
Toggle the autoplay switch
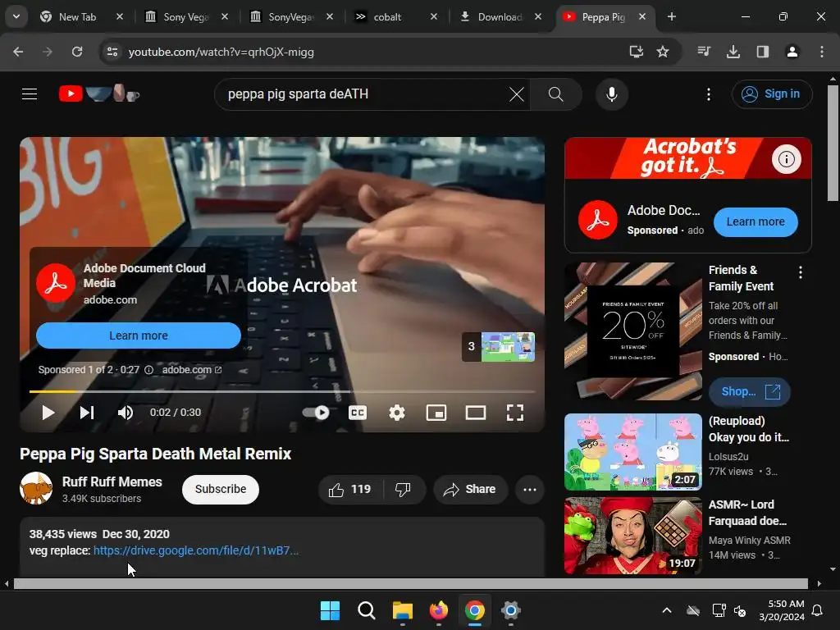point(316,413)
